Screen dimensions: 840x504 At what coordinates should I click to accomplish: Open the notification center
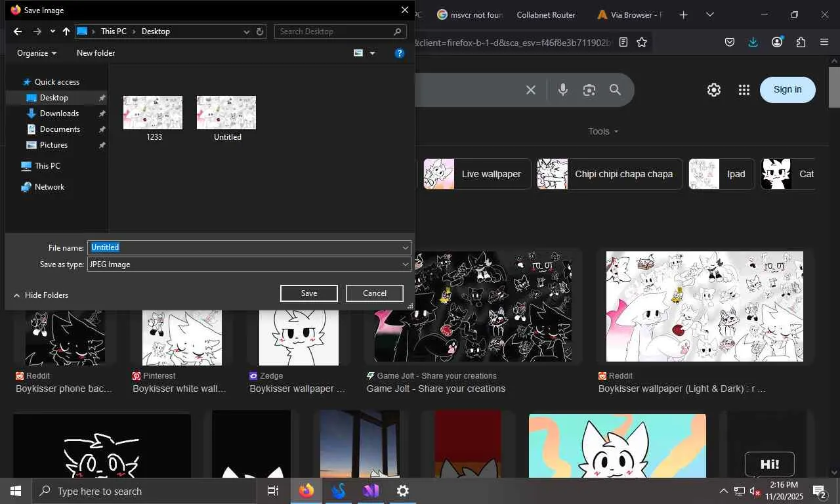point(820,491)
